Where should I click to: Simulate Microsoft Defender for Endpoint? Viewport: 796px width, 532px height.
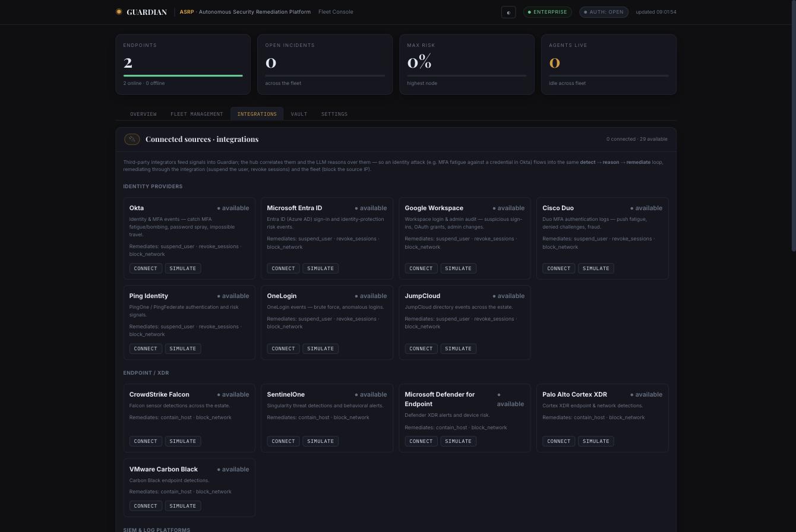click(459, 441)
